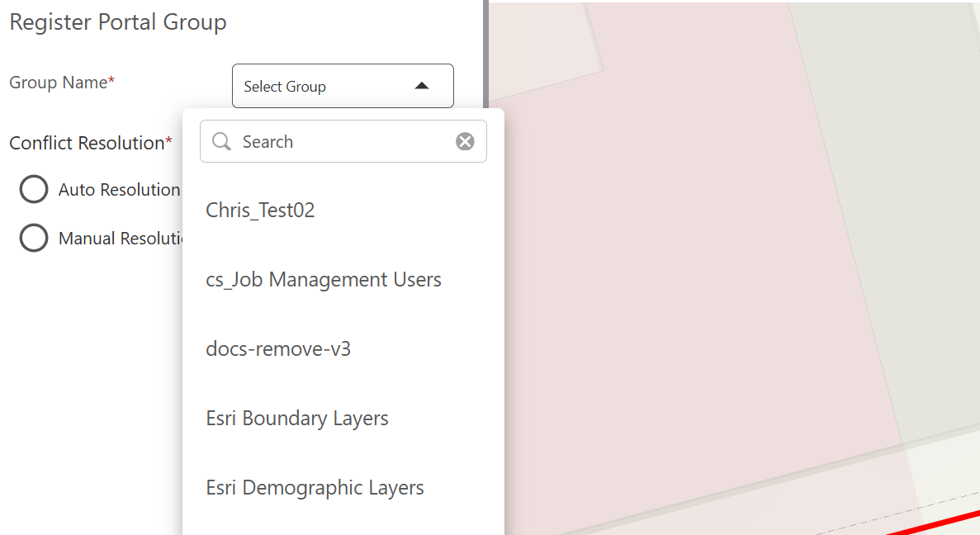Click the Register Portal Group heading
The image size is (980, 535).
coord(118,22)
